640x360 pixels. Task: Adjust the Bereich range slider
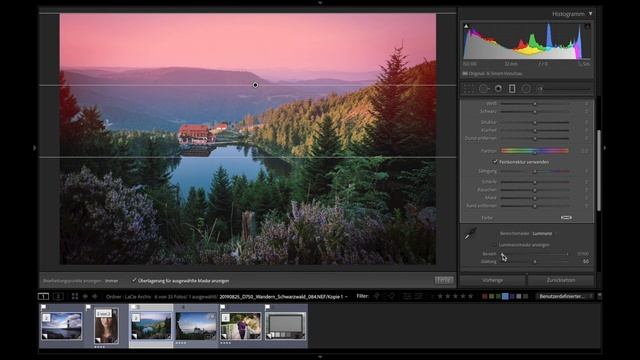(535, 254)
